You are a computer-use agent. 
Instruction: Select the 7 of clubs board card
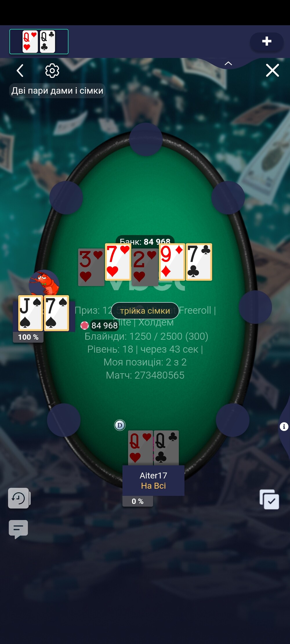pyautogui.click(x=199, y=262)
